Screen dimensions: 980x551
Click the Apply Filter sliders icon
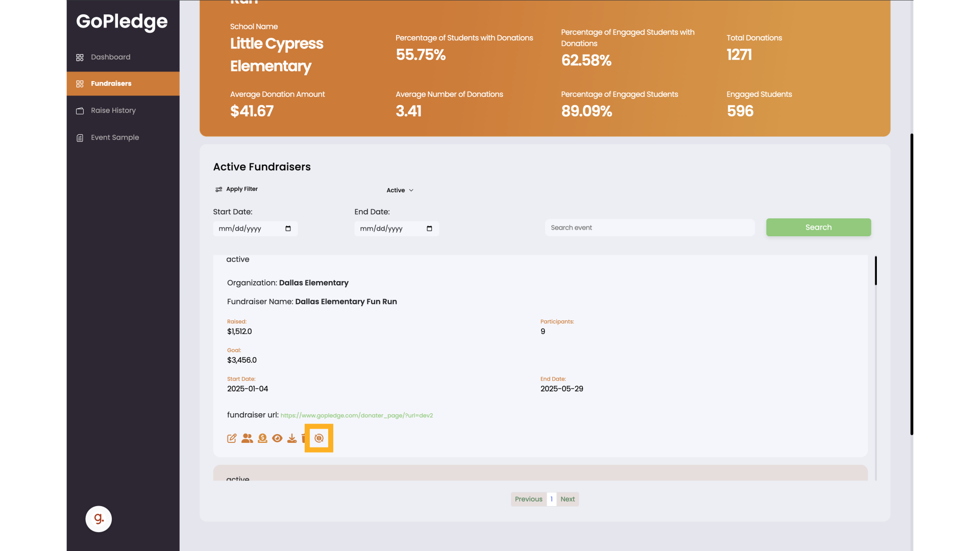click(218, 189)
